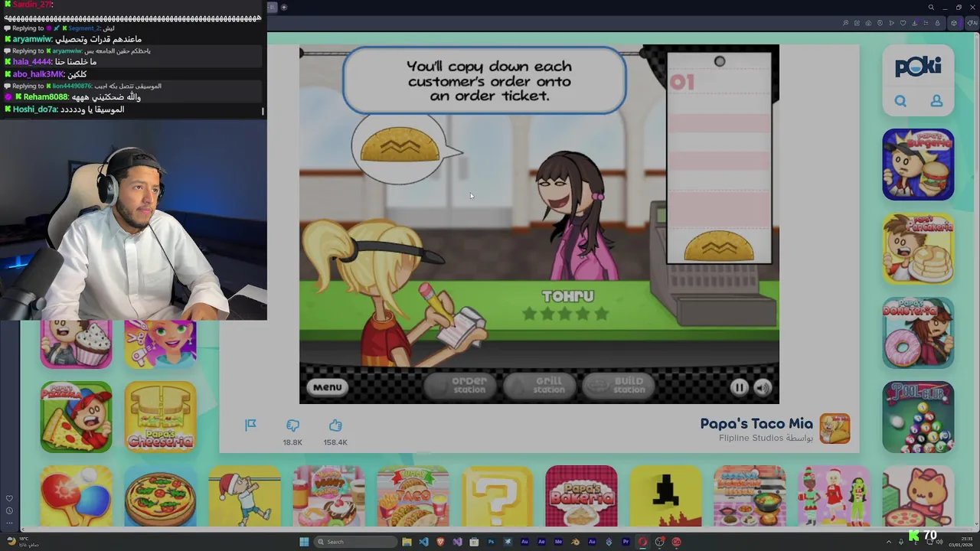Pause the Papa's Taco Mia game
This screenshot has height=551, width=980.
739,387
